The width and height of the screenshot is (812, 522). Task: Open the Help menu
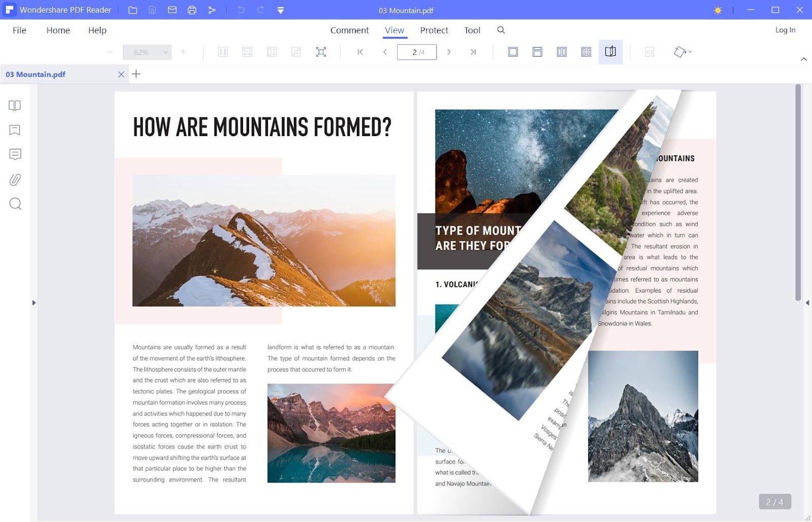[97, 30]
